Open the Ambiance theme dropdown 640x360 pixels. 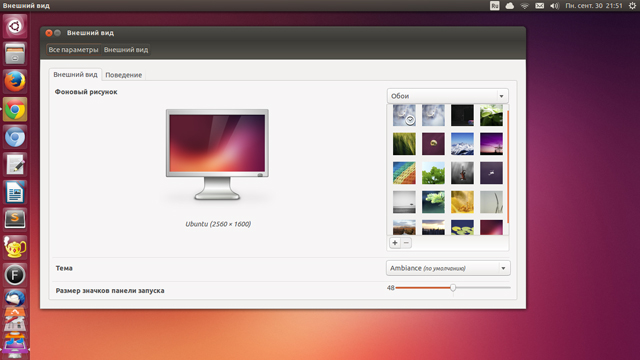pos(448,268)
